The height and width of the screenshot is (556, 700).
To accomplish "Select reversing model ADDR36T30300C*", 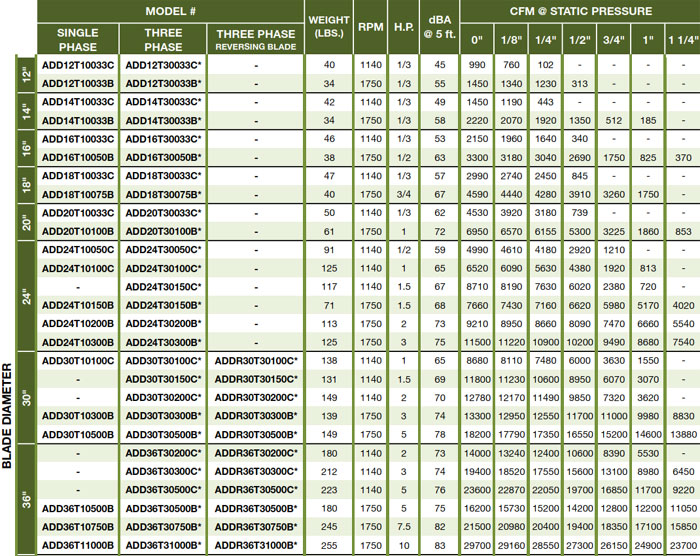I will coord(256,472).
